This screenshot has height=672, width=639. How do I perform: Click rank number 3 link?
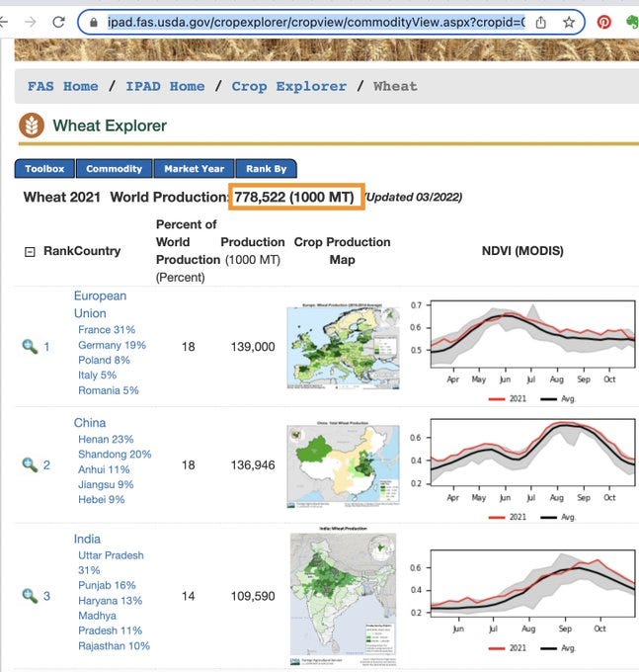point(46,596)
